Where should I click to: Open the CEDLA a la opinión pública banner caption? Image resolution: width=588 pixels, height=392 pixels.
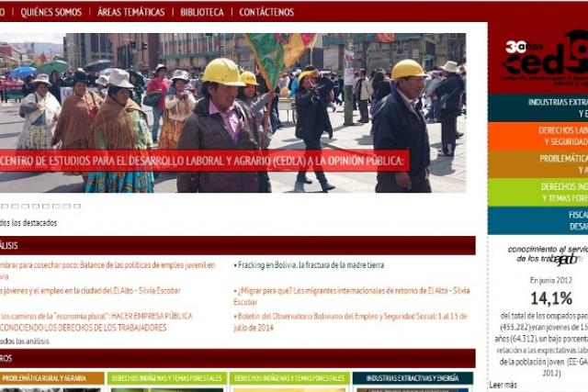202,162
